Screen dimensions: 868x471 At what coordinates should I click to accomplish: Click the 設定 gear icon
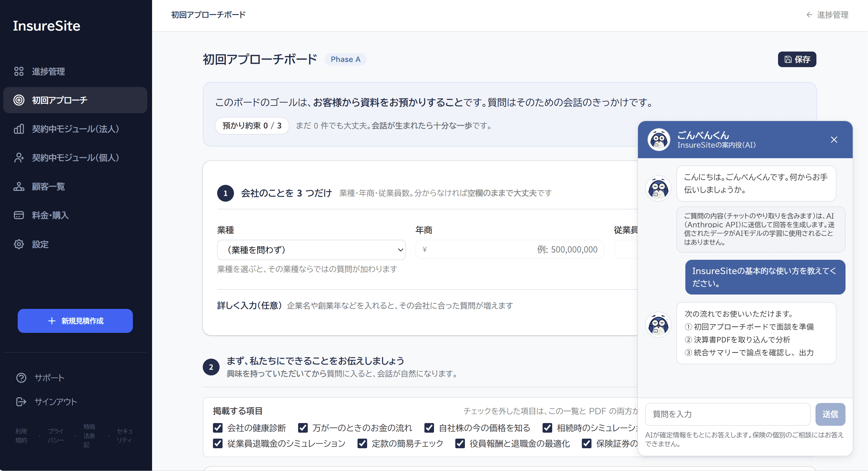click(x=19, y=244)
